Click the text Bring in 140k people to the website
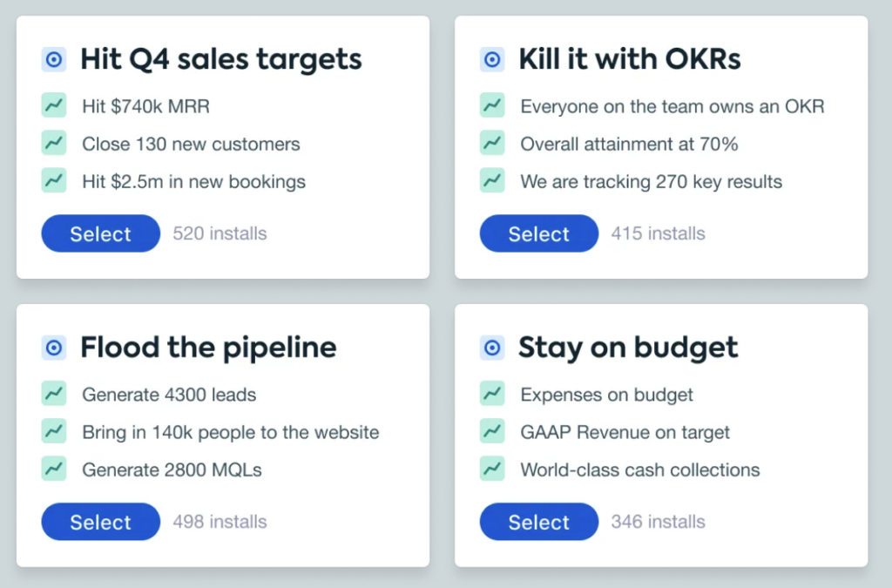 pyautogui.click(x=230, y=433)
